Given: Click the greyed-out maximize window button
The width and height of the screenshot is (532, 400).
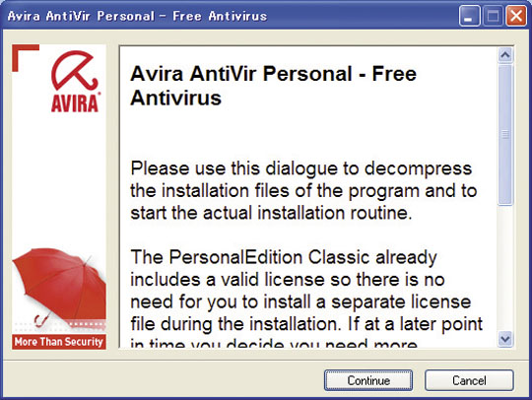Looking at the screenshot, I should pyautogui.click(x=493, y=16).
